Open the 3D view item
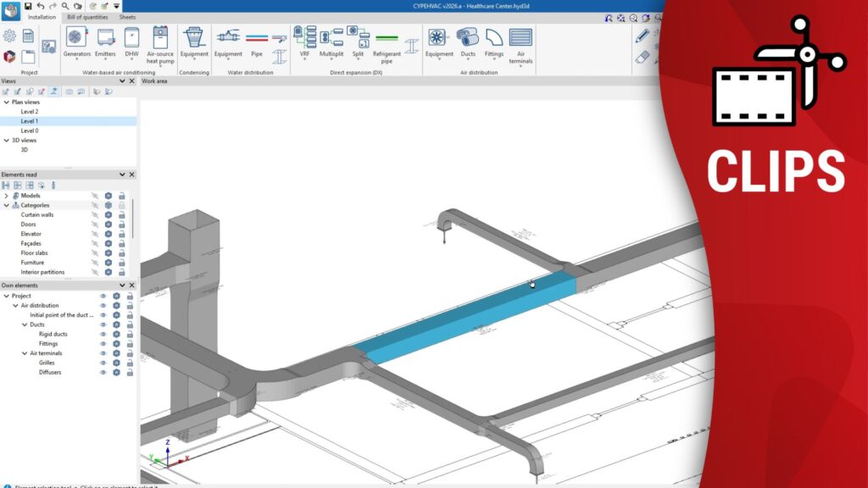Viewport: 868px width, 488px height. point(25,149)
